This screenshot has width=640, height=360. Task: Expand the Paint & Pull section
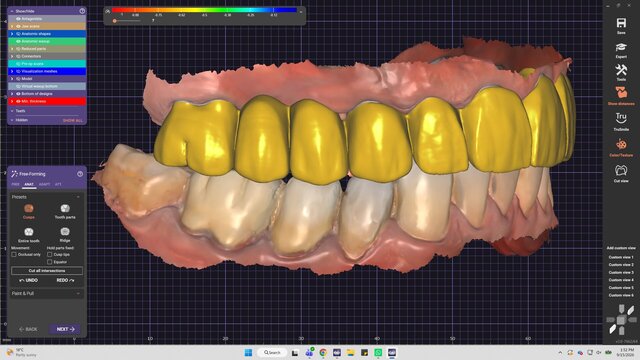click(x=78, y=293)
